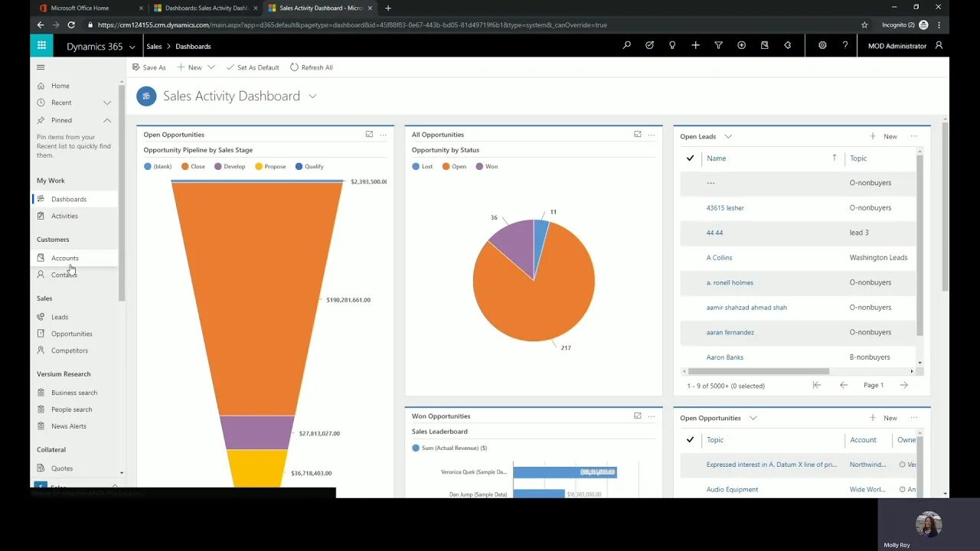
Task: Open Competitors in the sidebar
Action: 75,350
